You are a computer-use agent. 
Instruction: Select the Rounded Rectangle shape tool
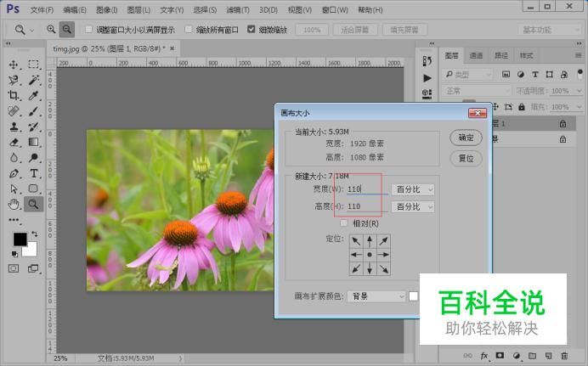33,189
